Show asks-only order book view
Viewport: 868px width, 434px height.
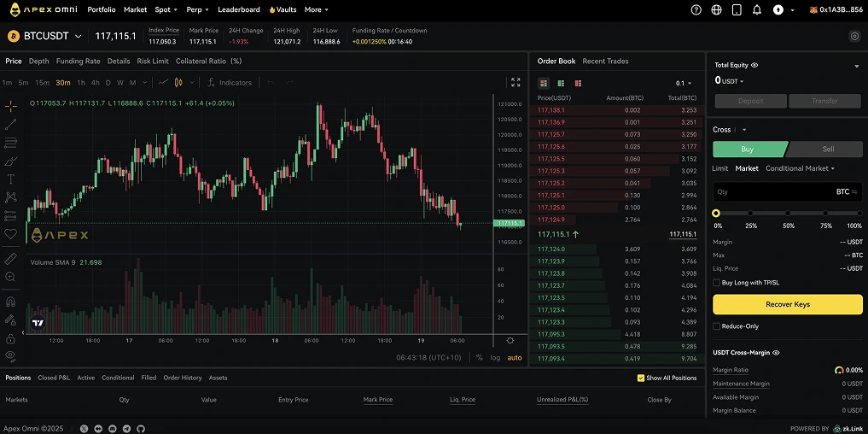click(578, 83)
